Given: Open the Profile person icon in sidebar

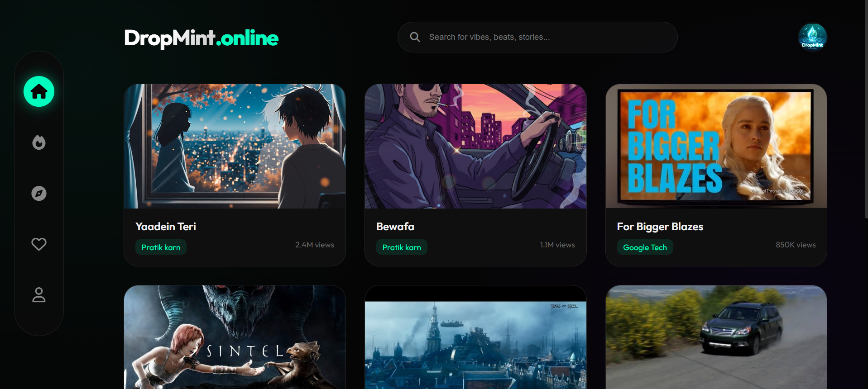Looking at the screenshot, I should pos(39,295).
